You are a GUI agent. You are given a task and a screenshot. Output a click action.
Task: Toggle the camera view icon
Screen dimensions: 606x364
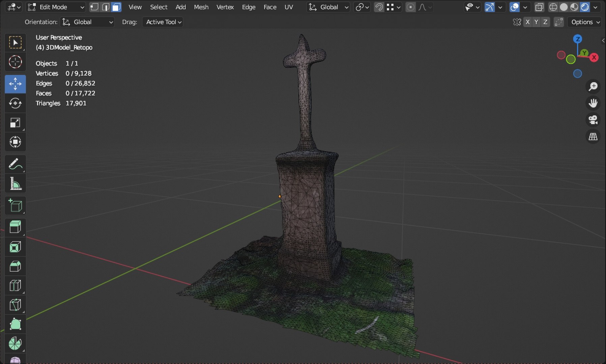[x=593, y=120]
